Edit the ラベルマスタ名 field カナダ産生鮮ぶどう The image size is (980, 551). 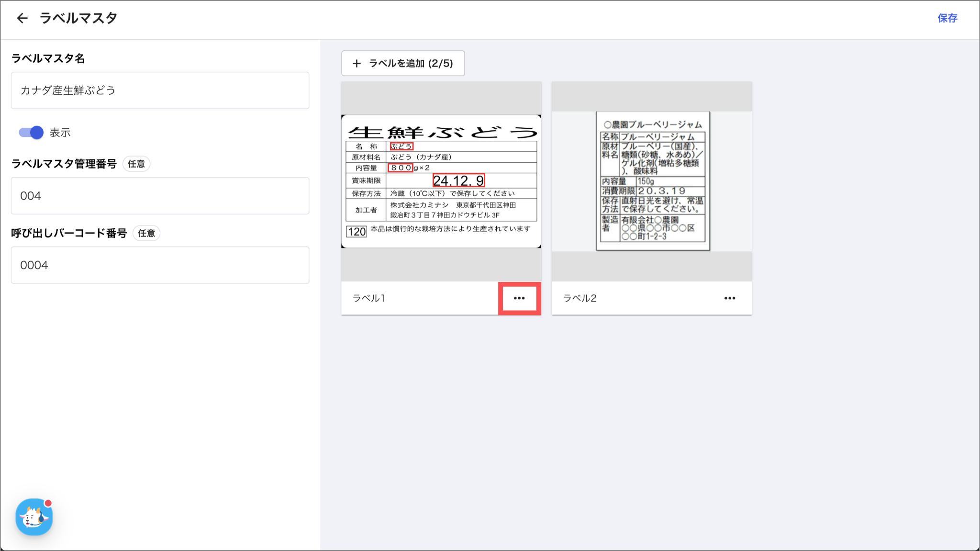pyautogui.click(x=160, y=90)
